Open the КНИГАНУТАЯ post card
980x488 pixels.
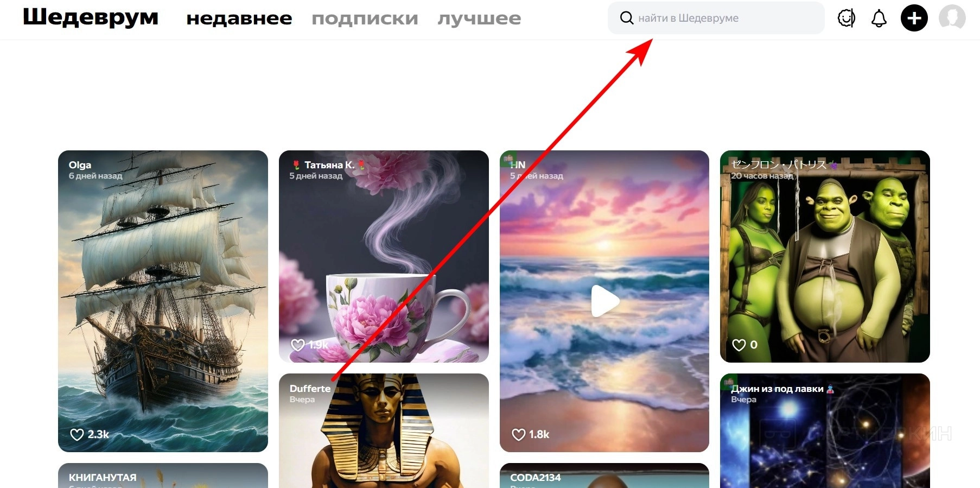coord(163,476)
